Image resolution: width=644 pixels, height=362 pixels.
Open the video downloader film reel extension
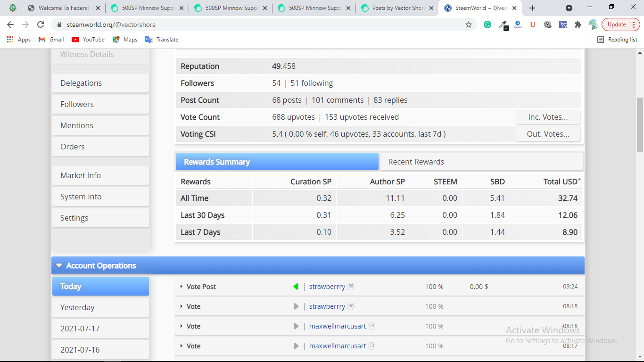pos(547,25)
